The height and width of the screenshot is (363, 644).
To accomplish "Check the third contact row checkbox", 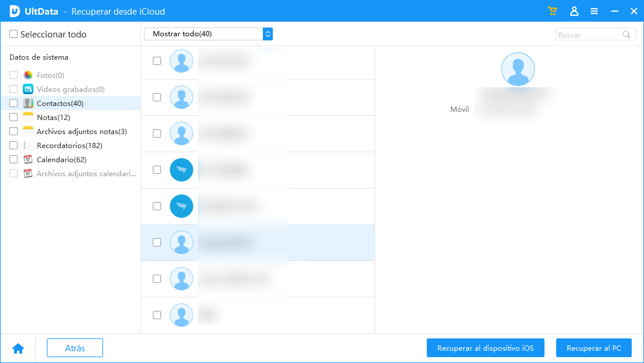I will point(157,133).
